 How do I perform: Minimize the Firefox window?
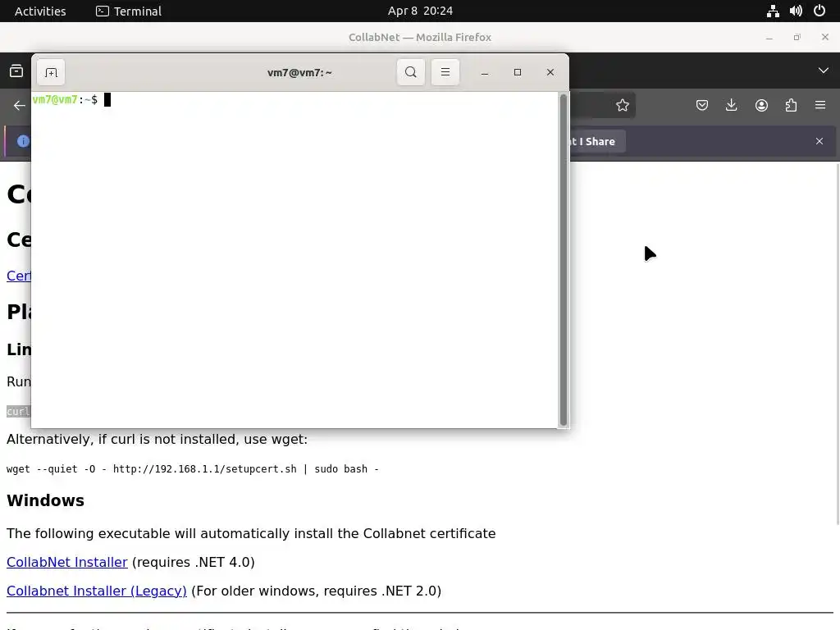(769, 38)
